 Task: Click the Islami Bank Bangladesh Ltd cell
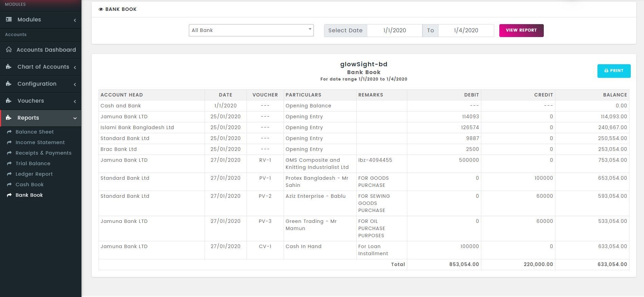151,127
